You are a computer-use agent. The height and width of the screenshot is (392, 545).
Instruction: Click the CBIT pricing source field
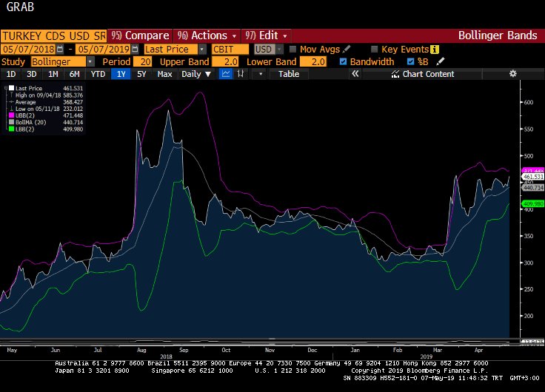click(230, 50)
